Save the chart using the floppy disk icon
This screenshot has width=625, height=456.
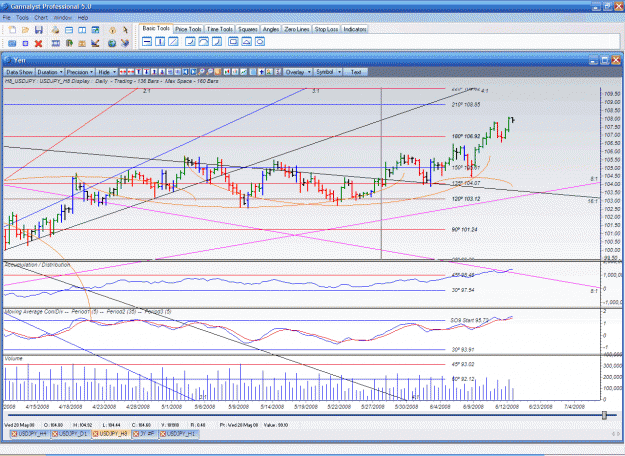[39, 30]
